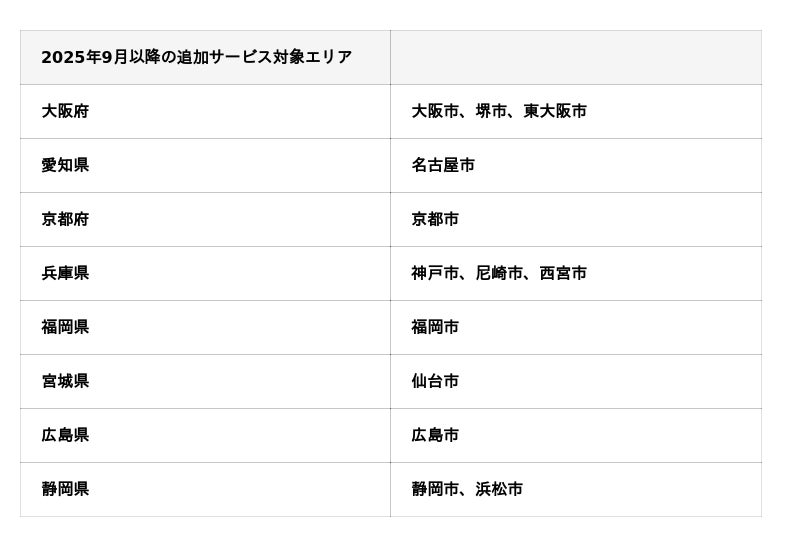800x547 pixels.
Task: Select the 京都府 prefecture cell
Action: coord(65,219)
